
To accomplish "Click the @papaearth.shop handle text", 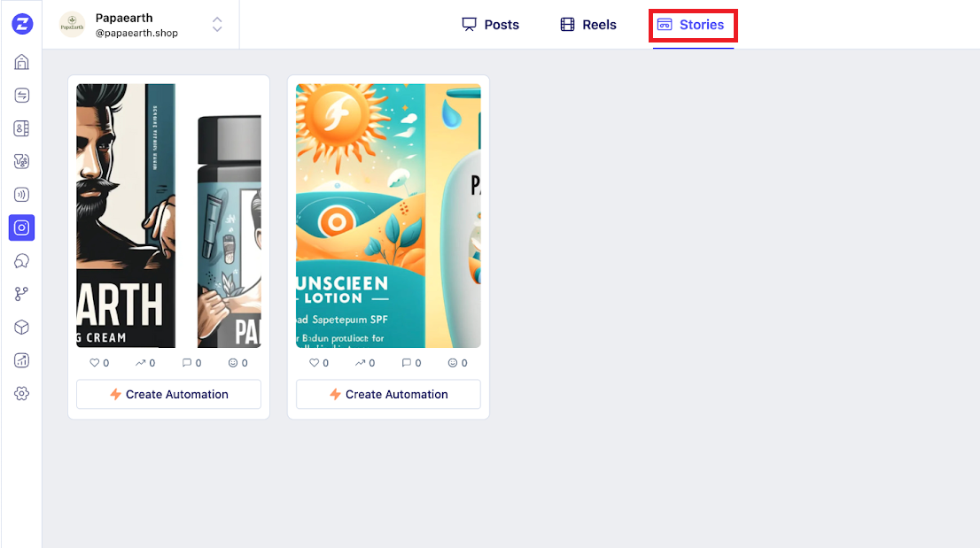I will click(x=136, y=33).
